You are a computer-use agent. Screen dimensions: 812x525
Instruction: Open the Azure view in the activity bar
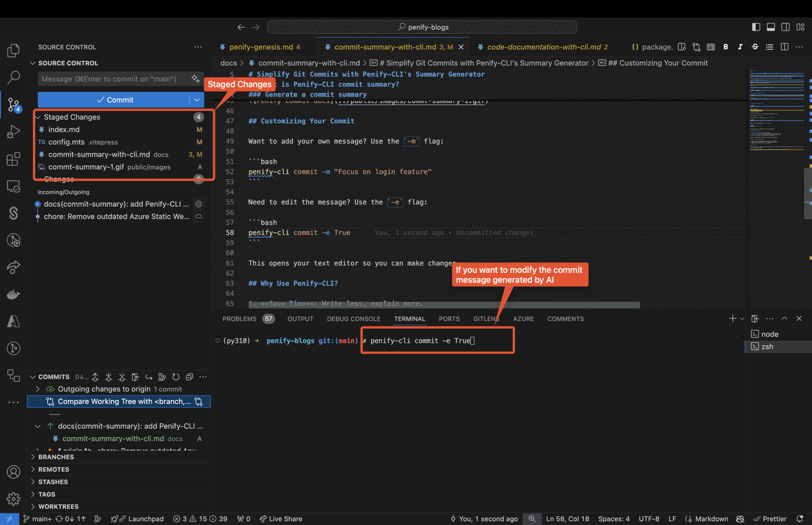(x=13, y=322)
